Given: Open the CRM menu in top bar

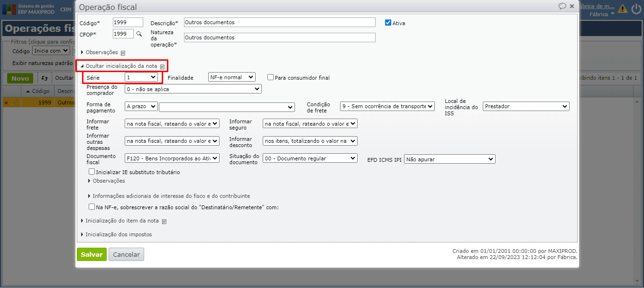Looking at the screenshot, I should pyautogui.click(x=66, y=9).
